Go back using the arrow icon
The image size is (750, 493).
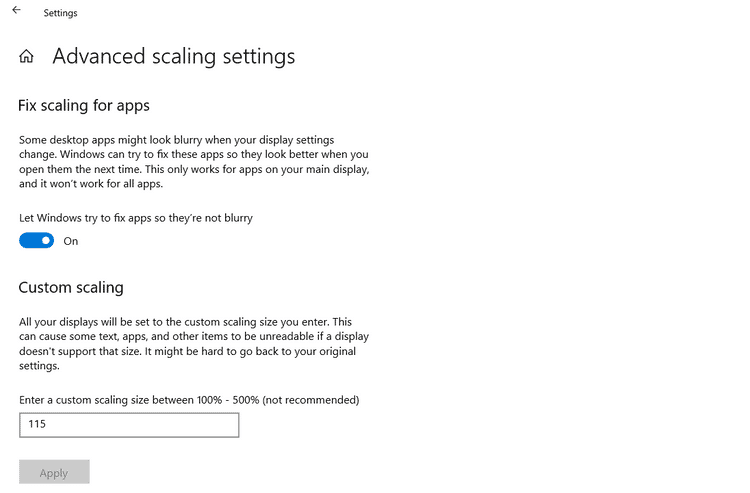pyautogui.click(x=16, y=11)
